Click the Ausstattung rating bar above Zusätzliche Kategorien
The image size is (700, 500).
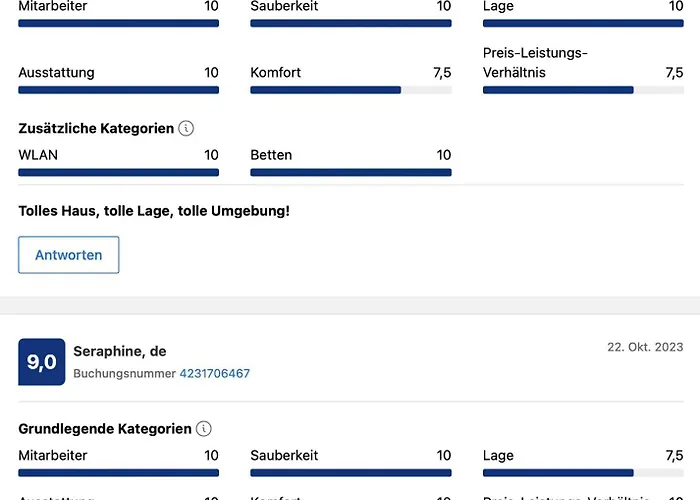118,90
